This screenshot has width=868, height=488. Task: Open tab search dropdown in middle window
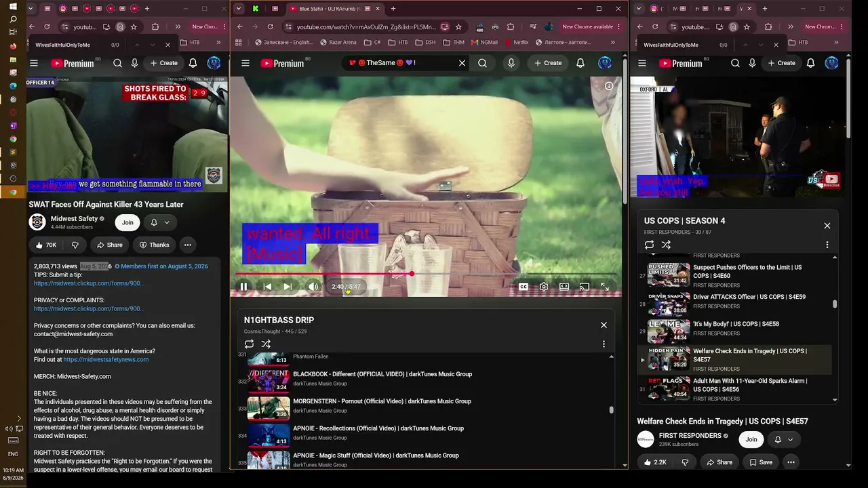(239, 9)
